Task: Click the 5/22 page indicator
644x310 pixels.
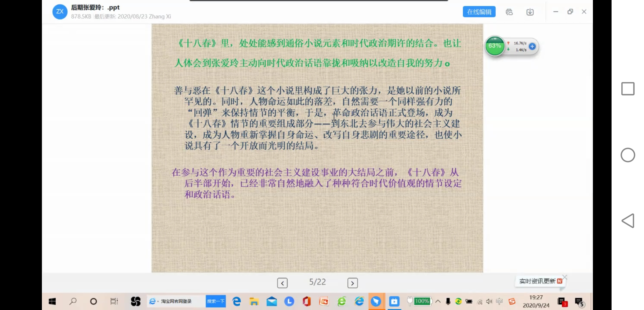Action: 317,282
